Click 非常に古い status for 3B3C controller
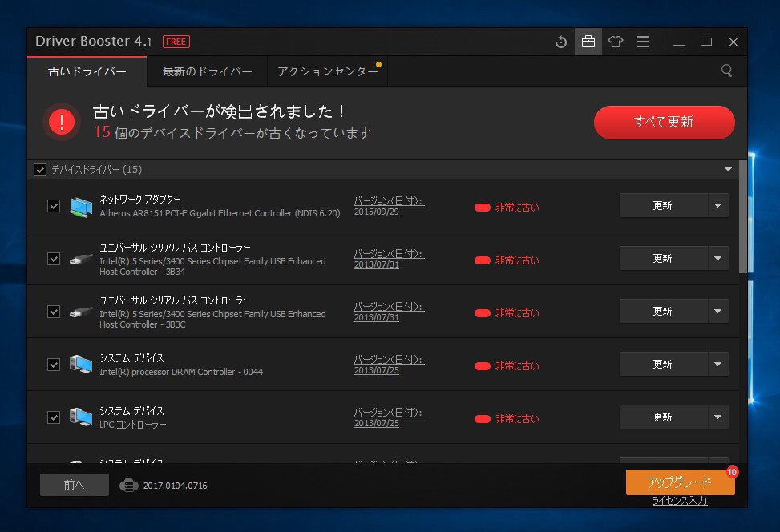 point(507,312)
